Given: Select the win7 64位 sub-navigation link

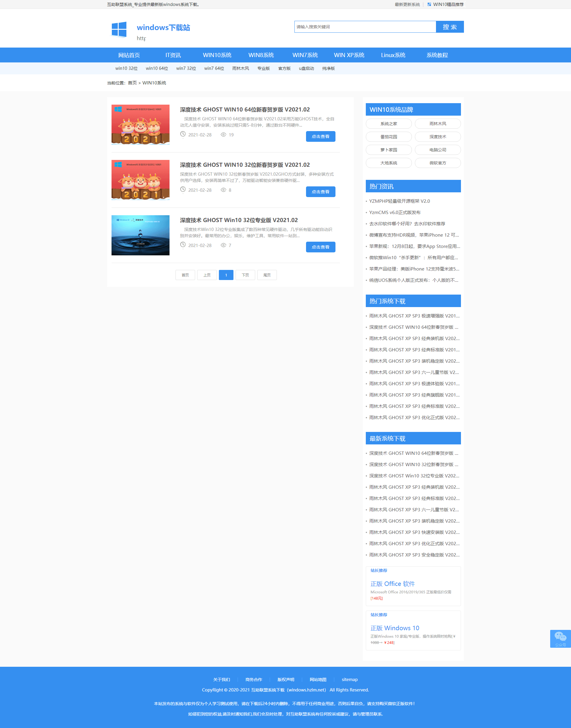Looking at the screenshot, I should 214,68.
